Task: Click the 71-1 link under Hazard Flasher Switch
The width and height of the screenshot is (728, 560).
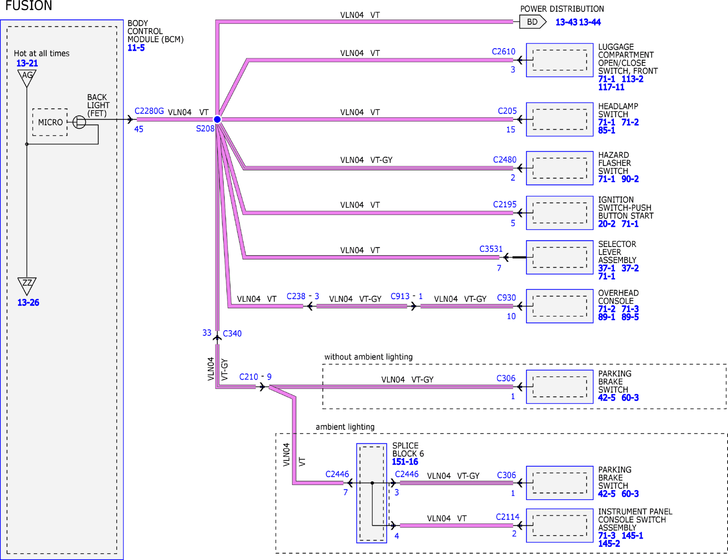Action: pos(607,179)
